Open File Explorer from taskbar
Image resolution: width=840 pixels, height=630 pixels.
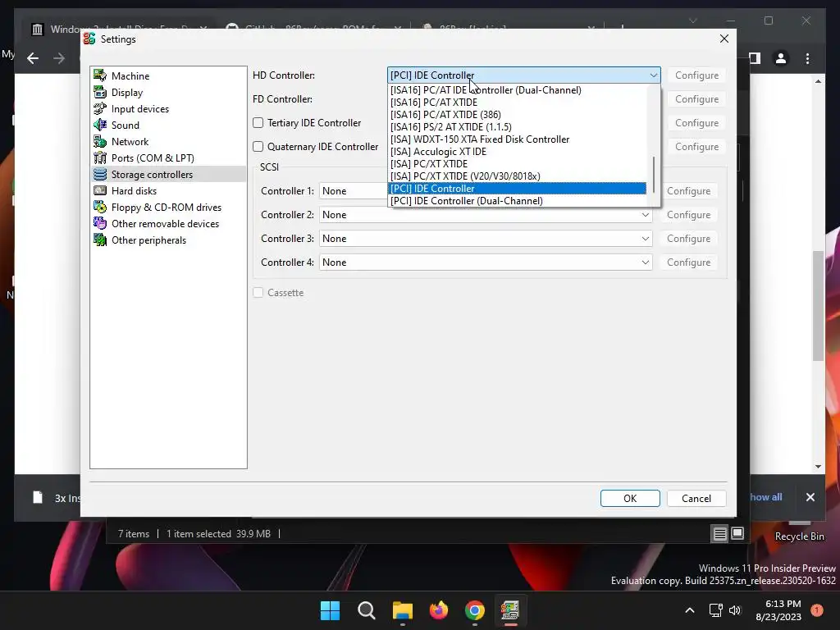point(402,610)
